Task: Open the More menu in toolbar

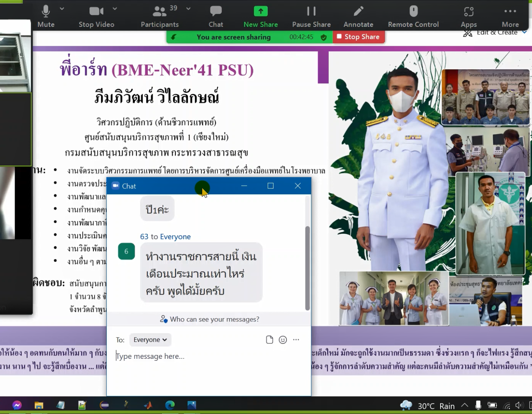Action: tap(510, 16)
